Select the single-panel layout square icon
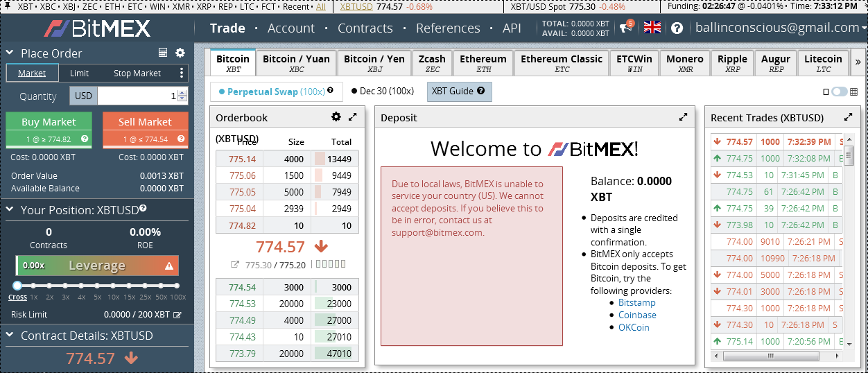The height and width of the screenshot is (373, 868). pos(826,92)
